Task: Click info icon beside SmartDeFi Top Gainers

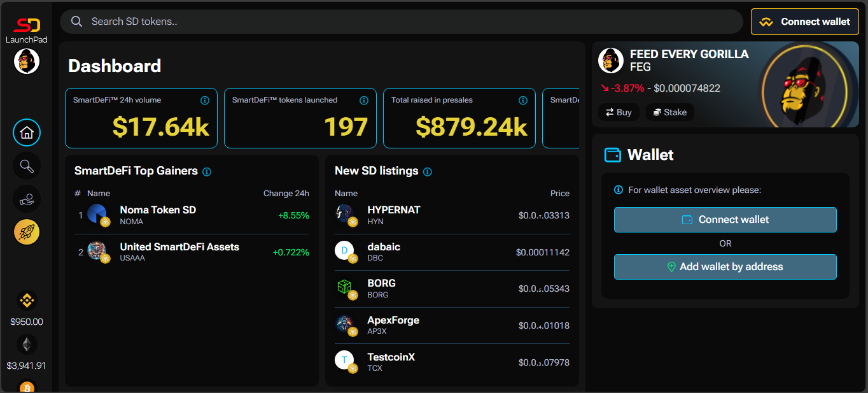Action: click(x=207, y=172)
